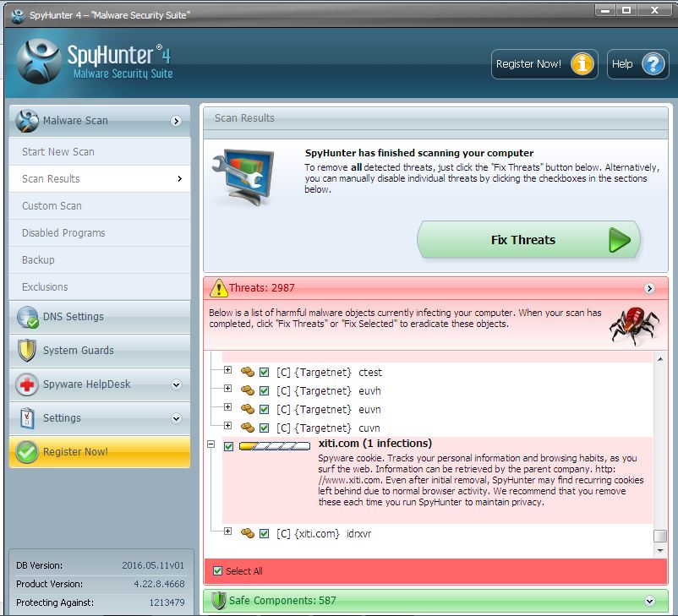The height and width of the screenshot is (616, 678).
Task: Click the monitor with wrench scan icon
Action: (243, 177)
